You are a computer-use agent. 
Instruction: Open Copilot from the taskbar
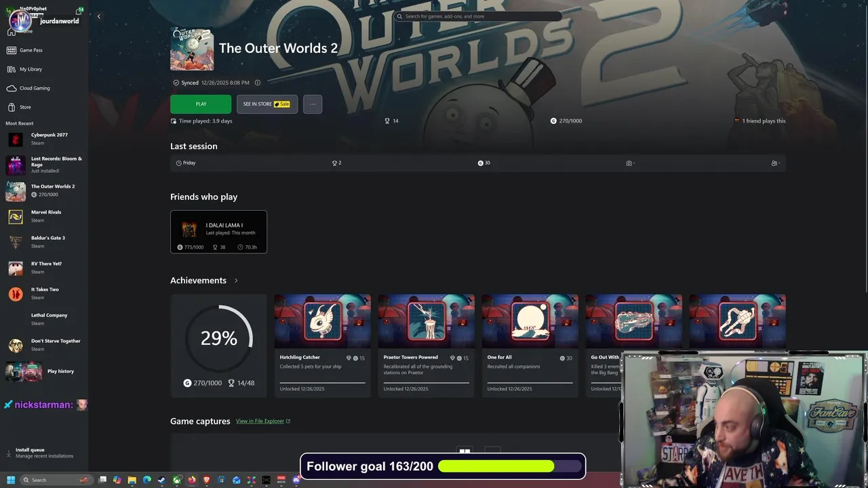117,480
